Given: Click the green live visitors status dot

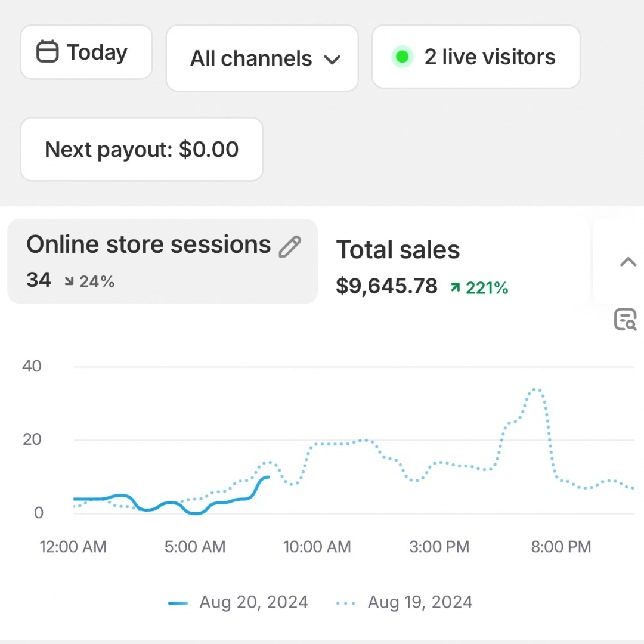Looking at the screenshot, I should 402,57.
